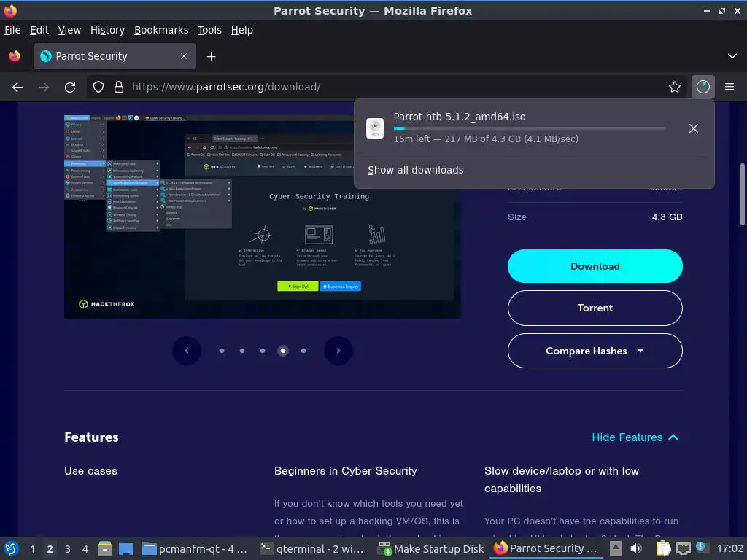Image resolution: width=747 pixels, height=560 pixels.
Task: Open the volume control tray icon
Action: (636, 548)
